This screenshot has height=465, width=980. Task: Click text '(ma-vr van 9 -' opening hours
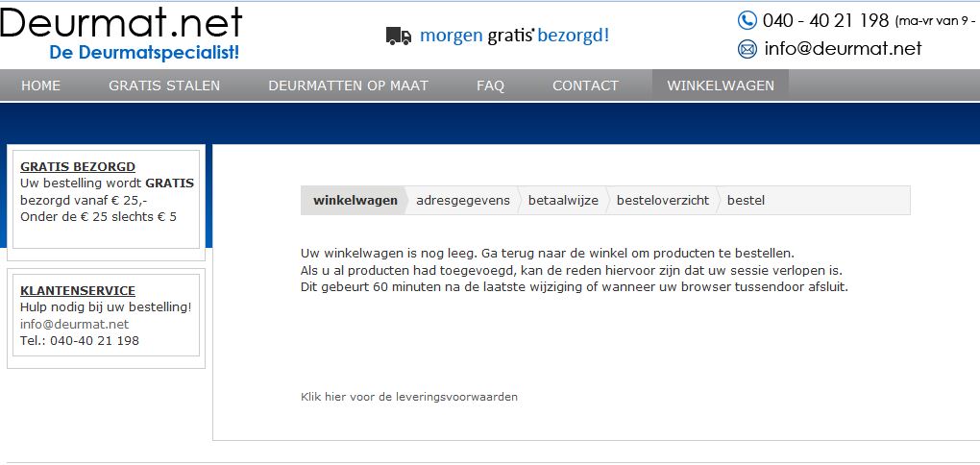pos(936,22)
